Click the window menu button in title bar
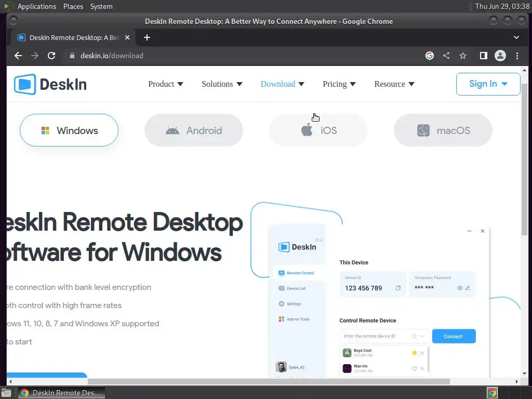This screenshot has width=532, height=399. click(x=13, y=21)
